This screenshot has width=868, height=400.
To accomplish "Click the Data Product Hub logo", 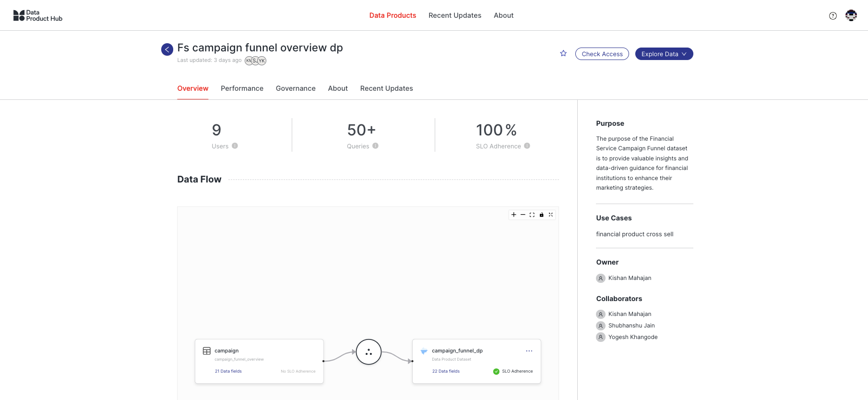I will [38, 15].
